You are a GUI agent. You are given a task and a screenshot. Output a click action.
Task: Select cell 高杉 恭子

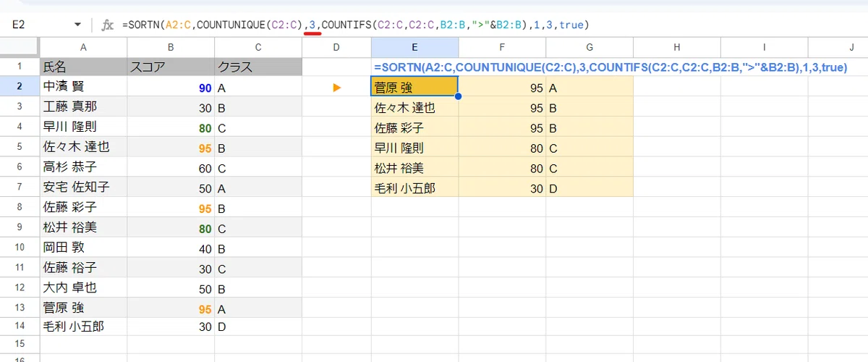point(83,167)
